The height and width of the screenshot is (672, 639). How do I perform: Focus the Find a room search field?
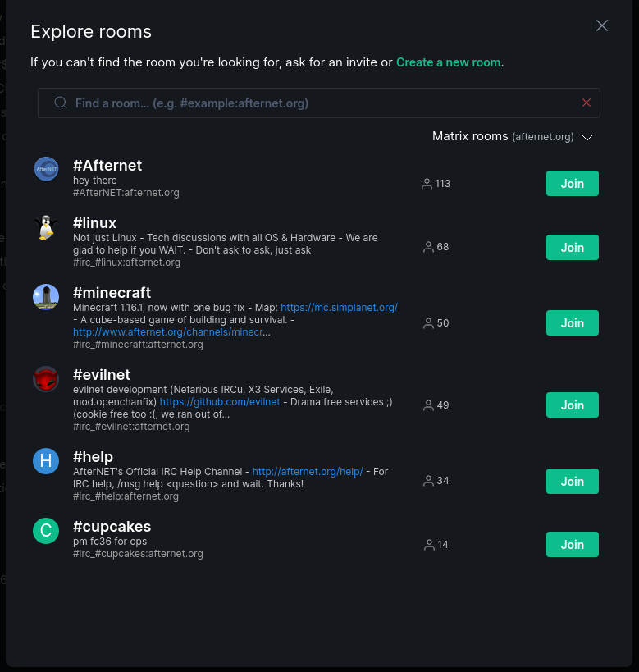tap(320, 103)
